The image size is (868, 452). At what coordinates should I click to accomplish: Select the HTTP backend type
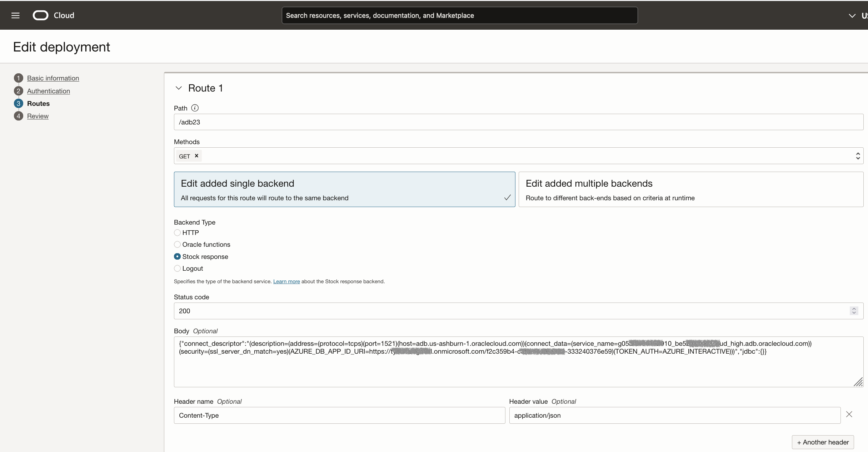[x=177, y=233]
